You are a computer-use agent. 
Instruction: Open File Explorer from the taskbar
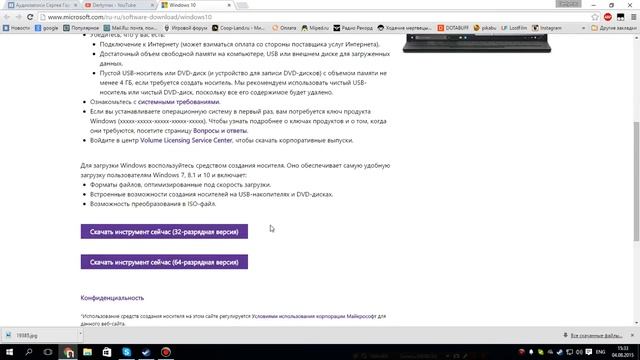(87, 352)
